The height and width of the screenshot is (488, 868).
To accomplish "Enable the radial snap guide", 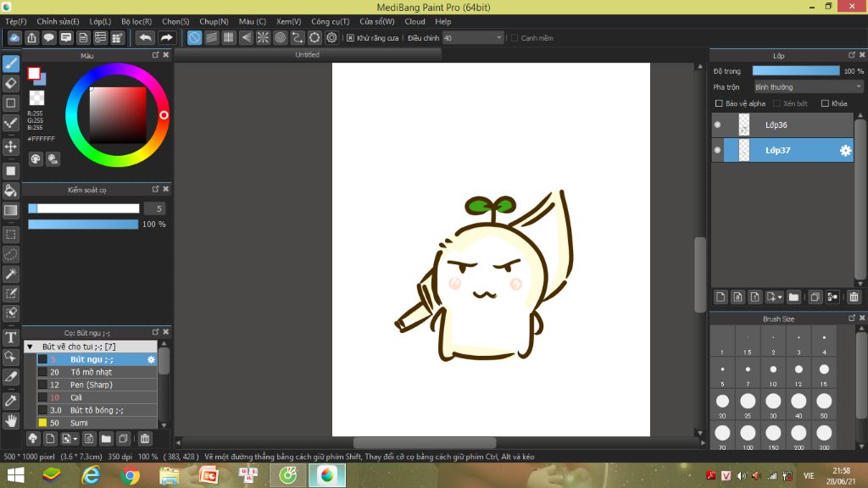I will tap(263, 37).
